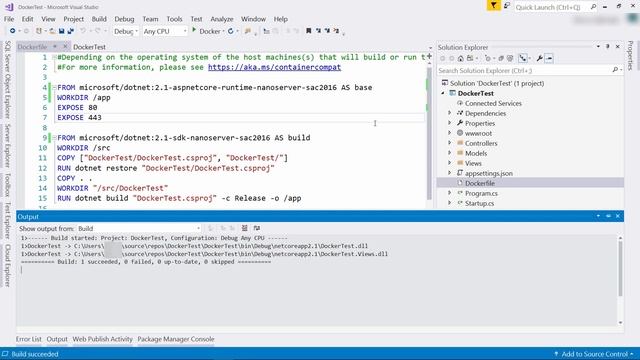The height and width of the screenshot is (360, 640).
Task: Toggle pin status of Dockerfile tab
Action: click(x=55, y=47)
